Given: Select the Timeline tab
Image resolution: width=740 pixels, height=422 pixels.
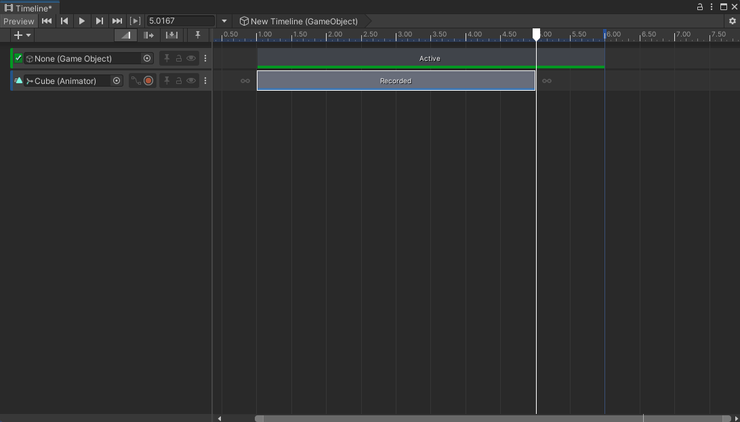Looking at the screenshot, I should [x=29, y=8].
